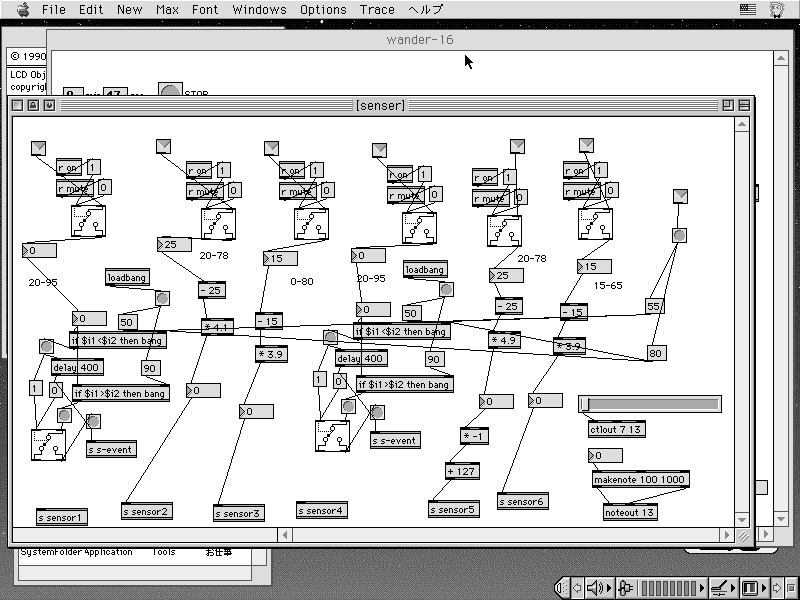The height and width of the screenshot is (600, 800).
Task: Open the Windows menu
Action: pos(259,9)
